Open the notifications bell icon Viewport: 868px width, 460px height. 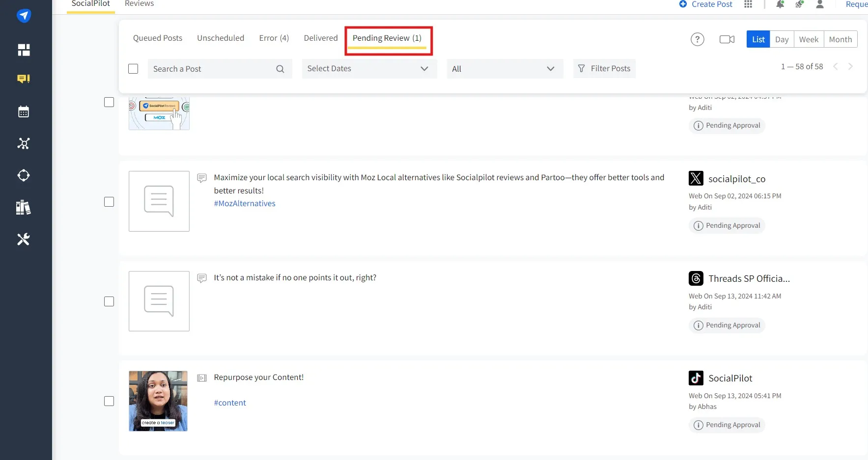tap(780, 4)
